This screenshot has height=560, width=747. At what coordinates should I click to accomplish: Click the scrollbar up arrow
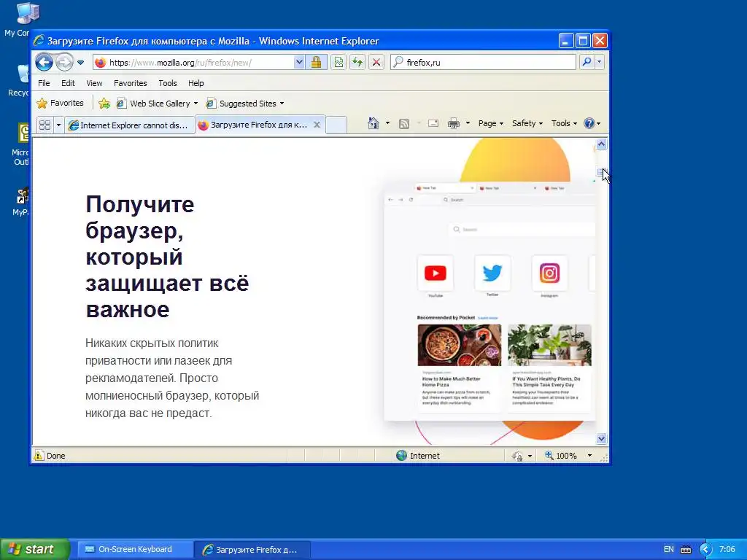[602, 144]
